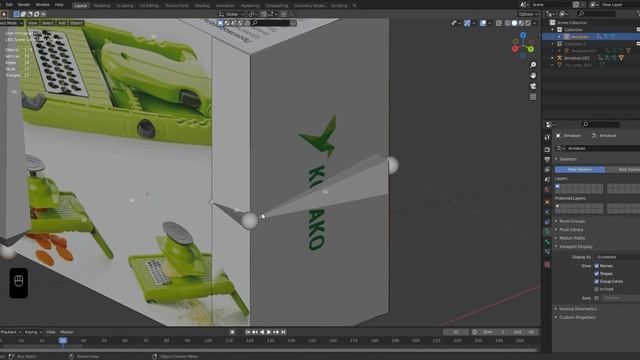Screen dimensions: 640x360
Task: Click the navigation gizmo blue Z axis
Action: click(523, 36)
